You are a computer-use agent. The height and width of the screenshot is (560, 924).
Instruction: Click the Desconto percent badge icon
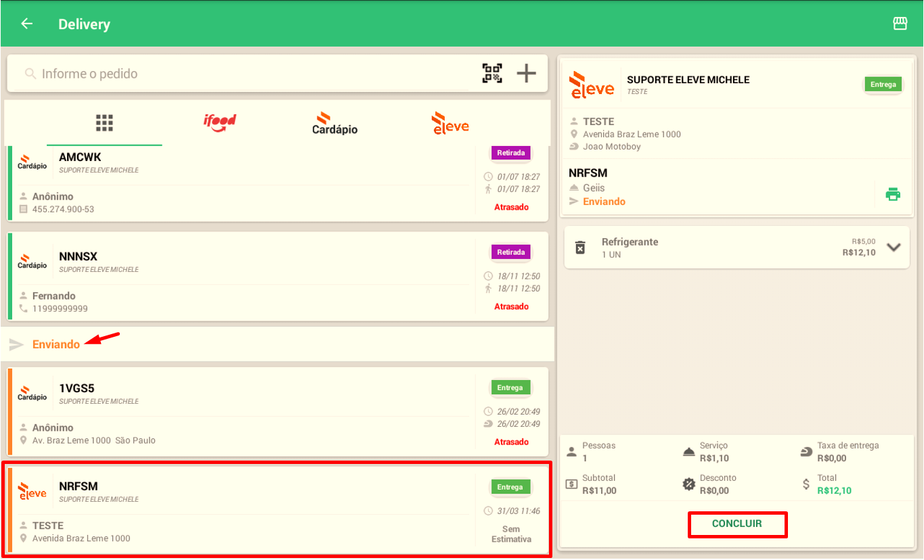[x=689, y=484]
